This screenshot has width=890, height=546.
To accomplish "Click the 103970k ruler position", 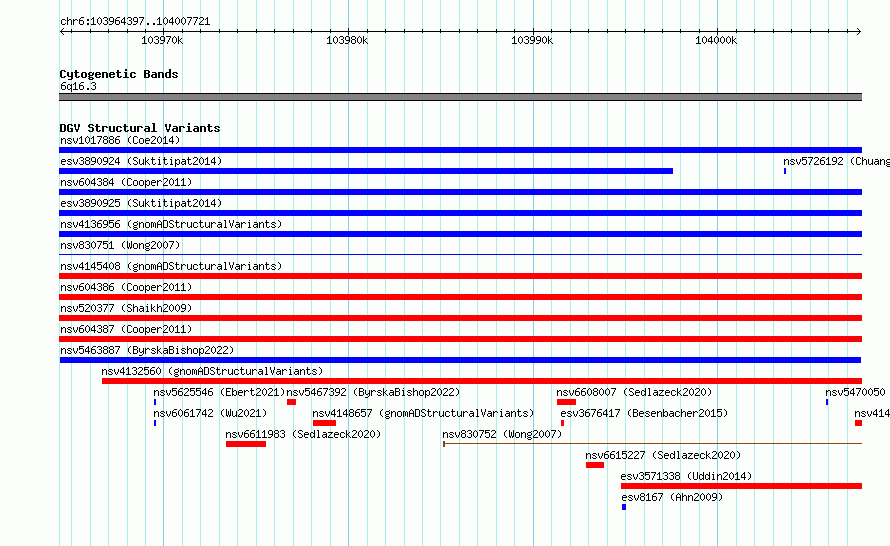I will [162, 40].
